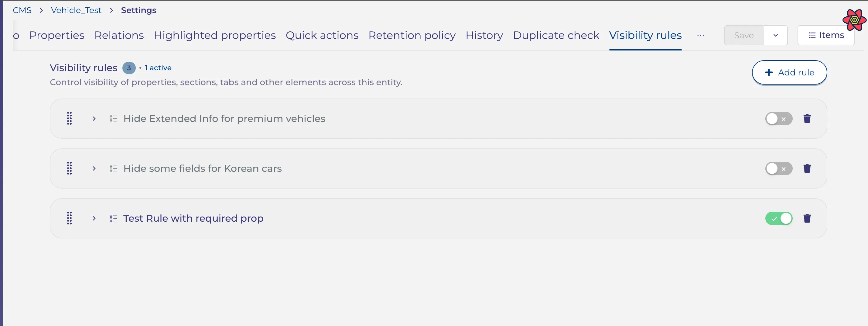Delete the Hide Extended Info rule
868x326 pixels.
coord(807,119)
